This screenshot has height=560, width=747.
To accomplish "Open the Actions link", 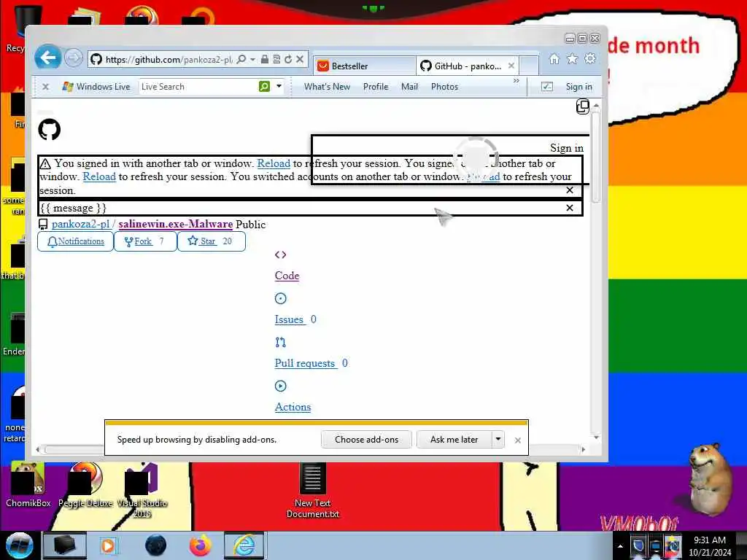I will (x=293, y=407).
